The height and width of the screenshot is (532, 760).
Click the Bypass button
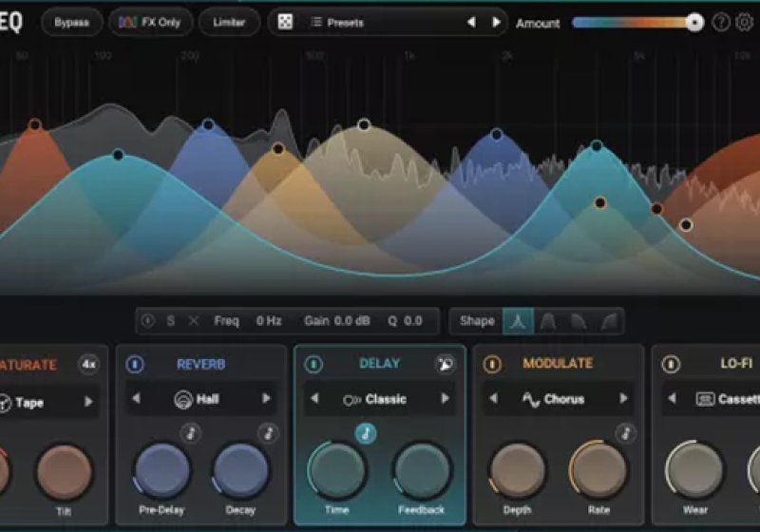[x=72, y=22]
